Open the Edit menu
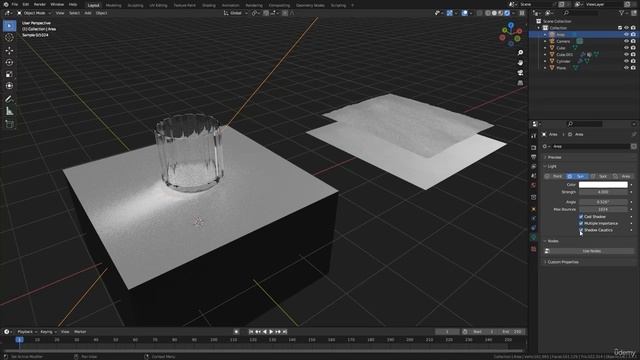This screenshot has height=360, width=640. [26, 4]
